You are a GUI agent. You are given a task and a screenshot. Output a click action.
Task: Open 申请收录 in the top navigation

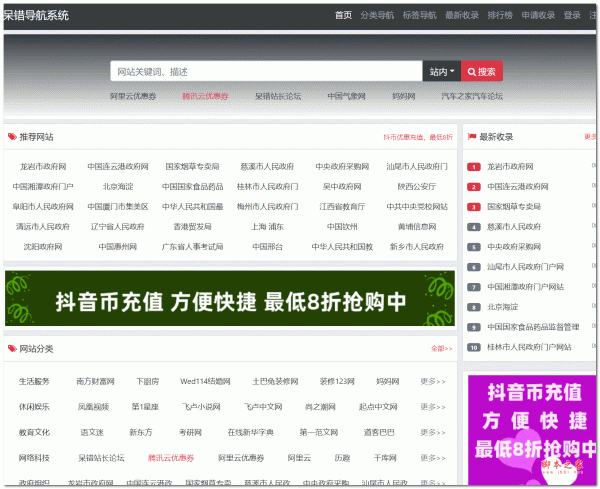(538, 15)
